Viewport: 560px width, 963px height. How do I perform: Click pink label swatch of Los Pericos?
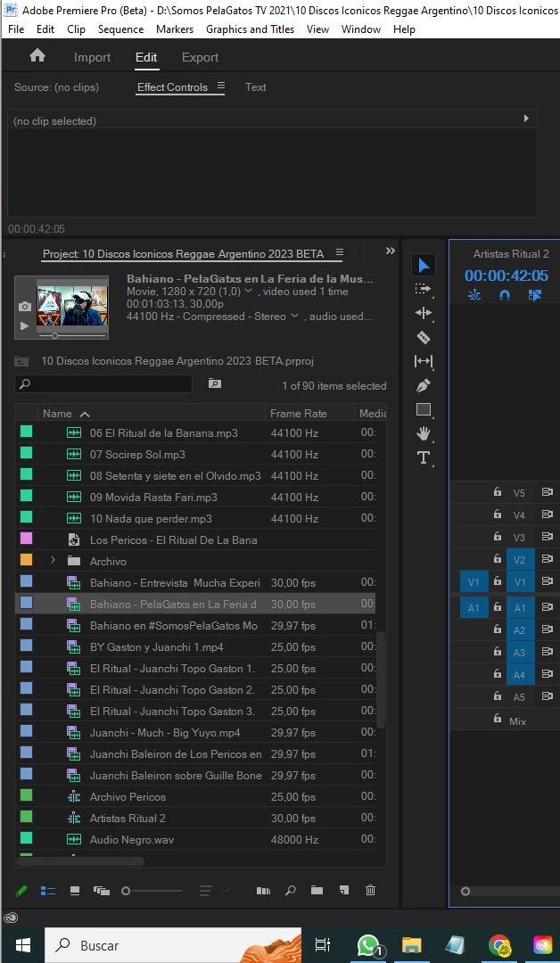tap(27, 539)
